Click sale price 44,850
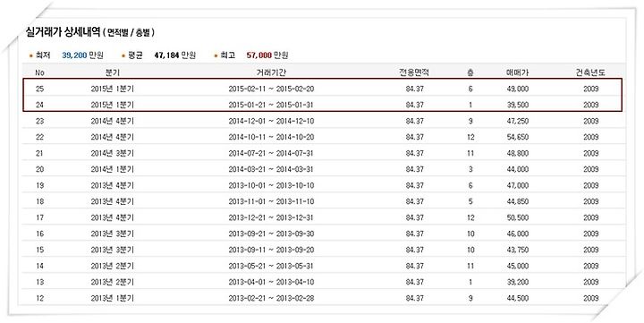Image resolution: width=644 pixels, height=323 pixels. pyautogui.click(x=518, y=201)
